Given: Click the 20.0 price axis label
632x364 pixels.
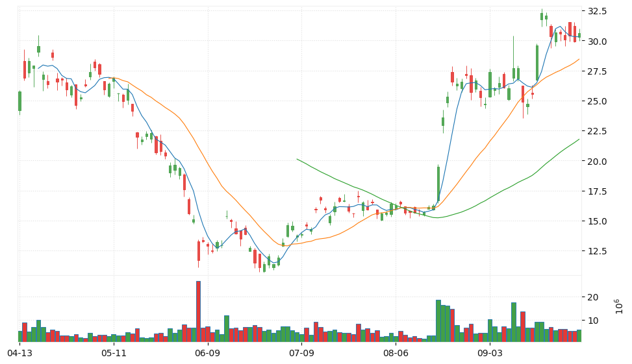Looking at the screenshot, I should coord(598,161).
